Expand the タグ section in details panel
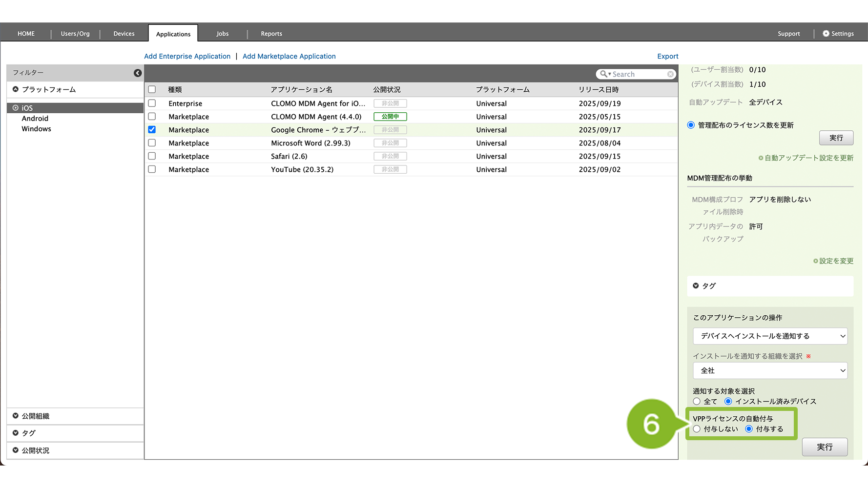Screen dimensions: 868x488 pos(696,286)
